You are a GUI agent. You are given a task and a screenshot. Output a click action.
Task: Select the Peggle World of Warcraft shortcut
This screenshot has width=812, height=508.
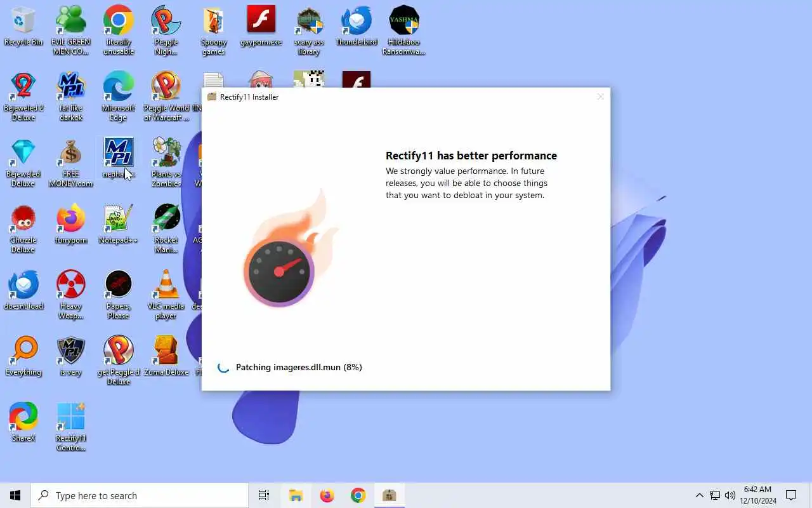tap(166, 97)
